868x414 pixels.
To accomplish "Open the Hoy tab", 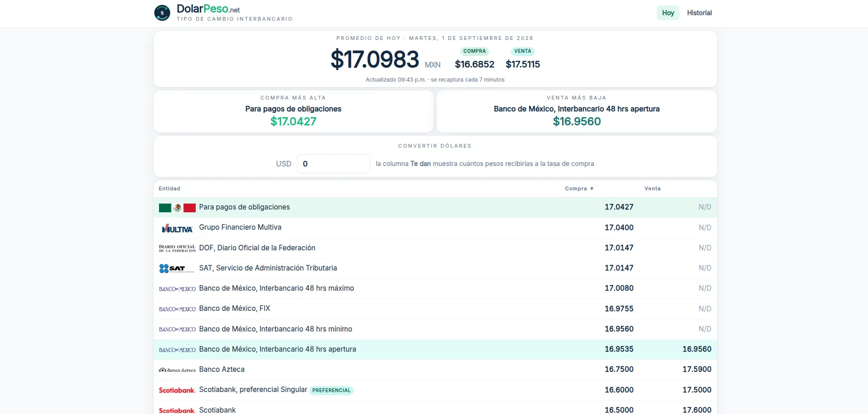I will (x=668, y=13).
